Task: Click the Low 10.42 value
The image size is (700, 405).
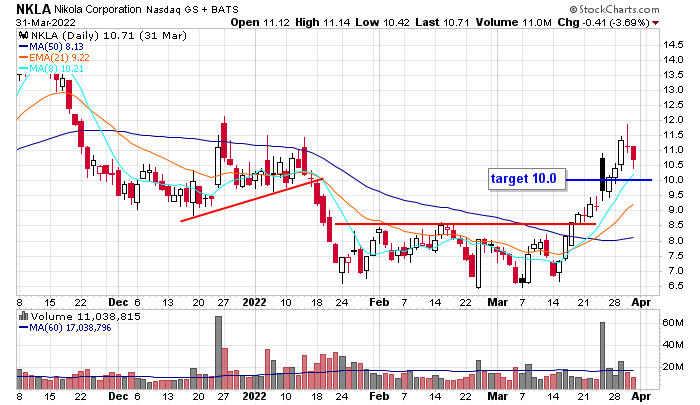Action: coord(383,22)
